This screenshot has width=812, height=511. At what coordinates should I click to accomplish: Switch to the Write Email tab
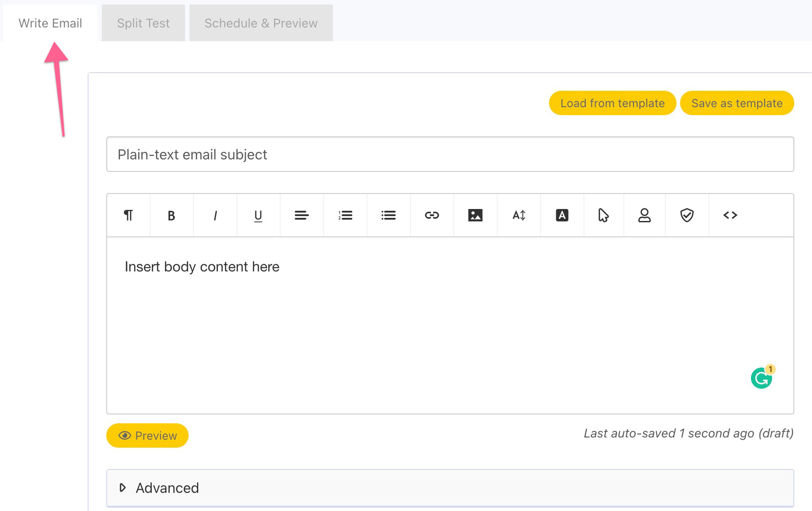[x=50, y=23]
